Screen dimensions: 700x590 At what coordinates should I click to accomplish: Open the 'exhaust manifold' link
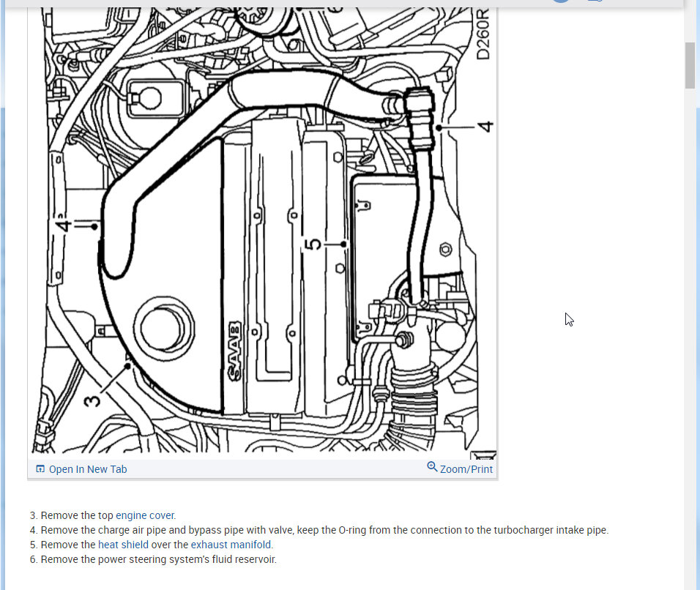click(x=231, y=545)
